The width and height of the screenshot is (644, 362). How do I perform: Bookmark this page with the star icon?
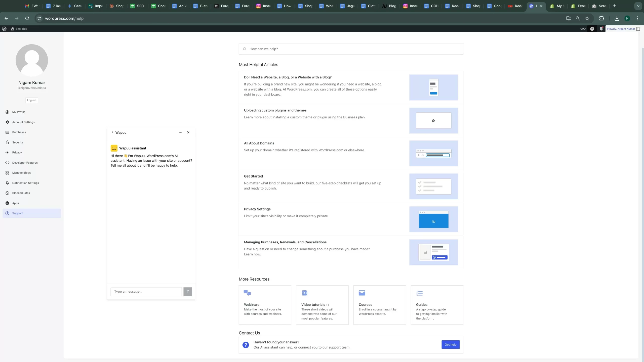click(587, 18)
